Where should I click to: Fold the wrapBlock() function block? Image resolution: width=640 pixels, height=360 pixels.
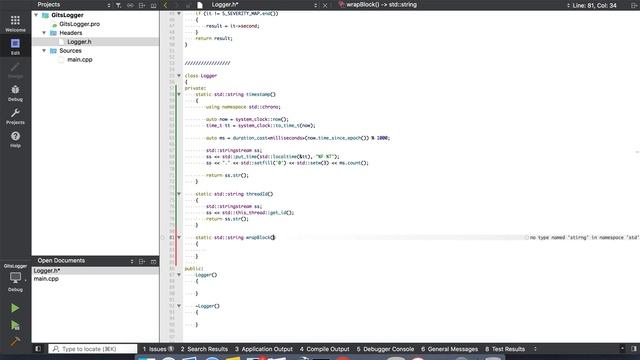[179, 237]
